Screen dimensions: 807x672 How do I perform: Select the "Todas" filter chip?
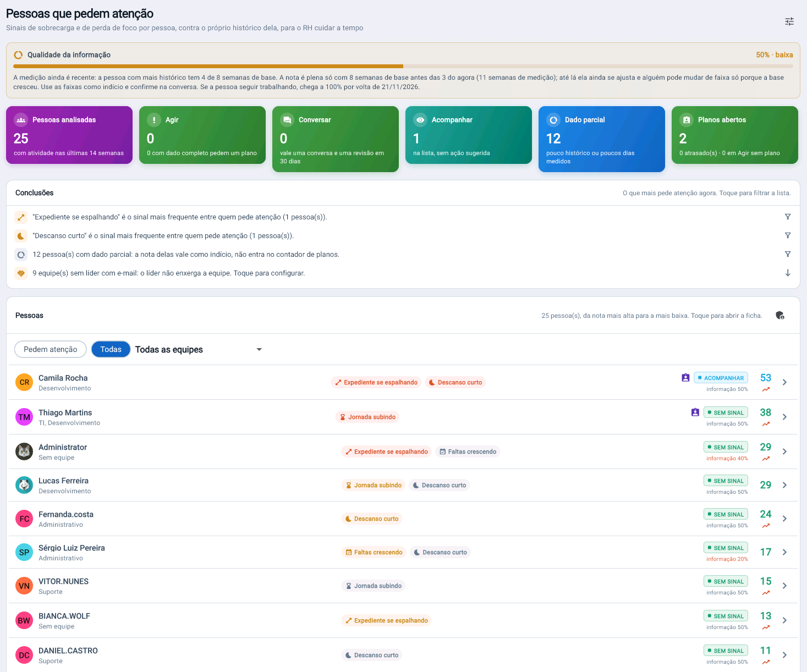(x=111, y=349)
